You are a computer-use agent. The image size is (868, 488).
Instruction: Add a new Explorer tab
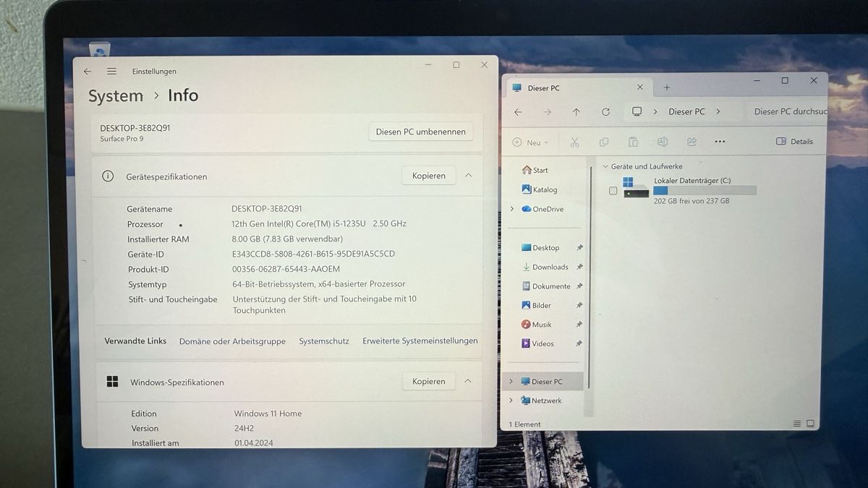(667, 87)
